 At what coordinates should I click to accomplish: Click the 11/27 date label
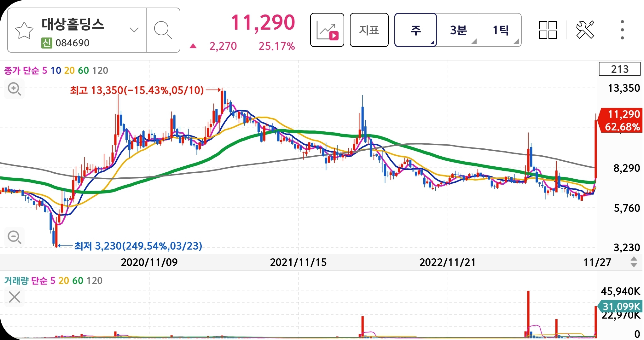[597, 262]
